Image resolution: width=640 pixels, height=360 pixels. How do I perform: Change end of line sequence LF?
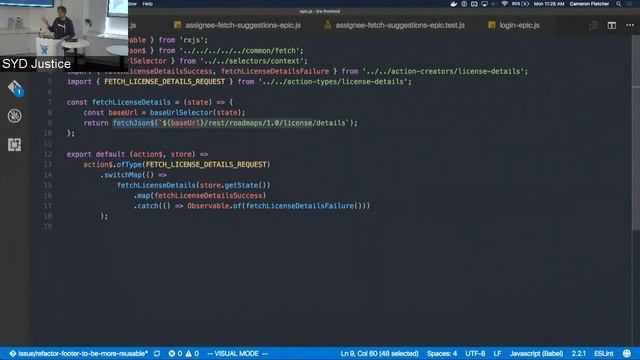497,353
